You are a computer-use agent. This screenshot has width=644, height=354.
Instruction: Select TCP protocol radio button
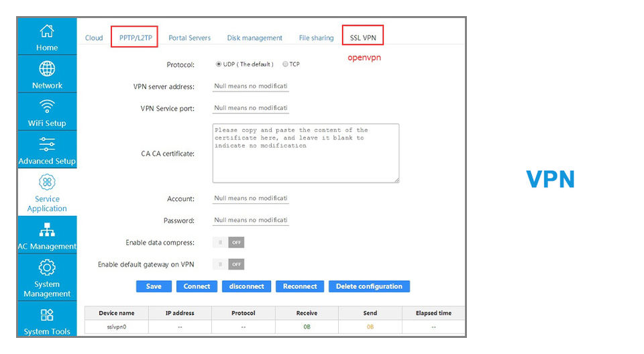coord(285,64)
